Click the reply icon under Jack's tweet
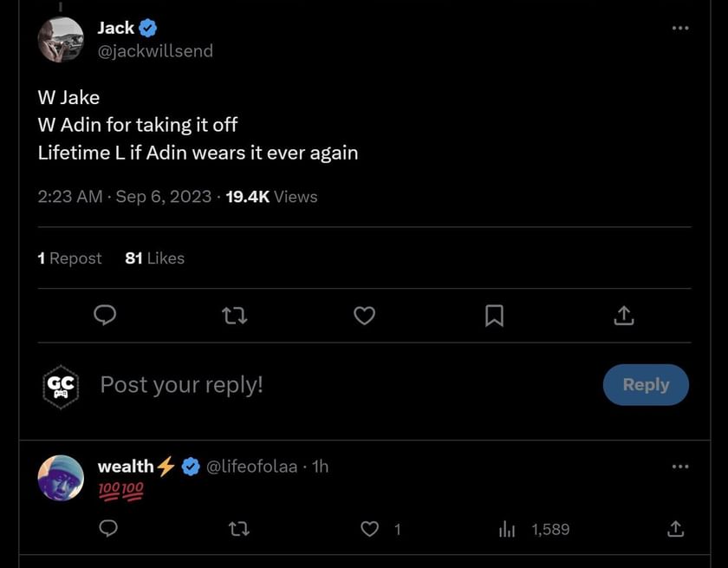This screenshot has width=728, height=568. [105, 317]
